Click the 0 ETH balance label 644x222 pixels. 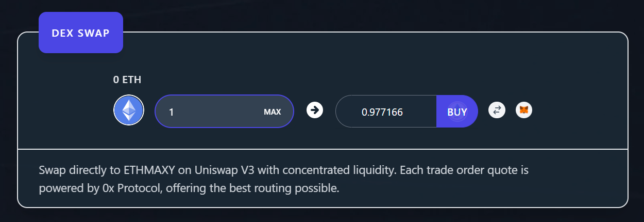127,80
